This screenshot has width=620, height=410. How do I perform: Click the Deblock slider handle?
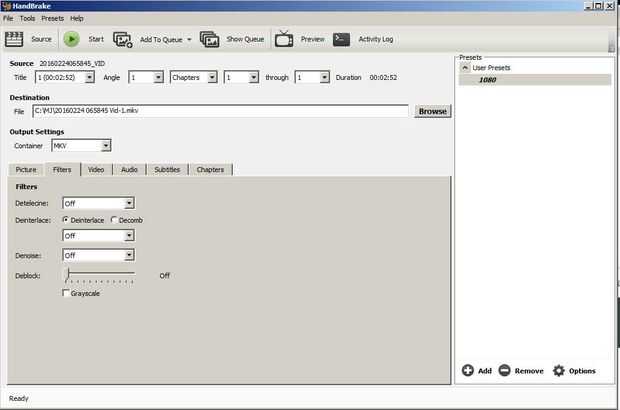(68, 273)
